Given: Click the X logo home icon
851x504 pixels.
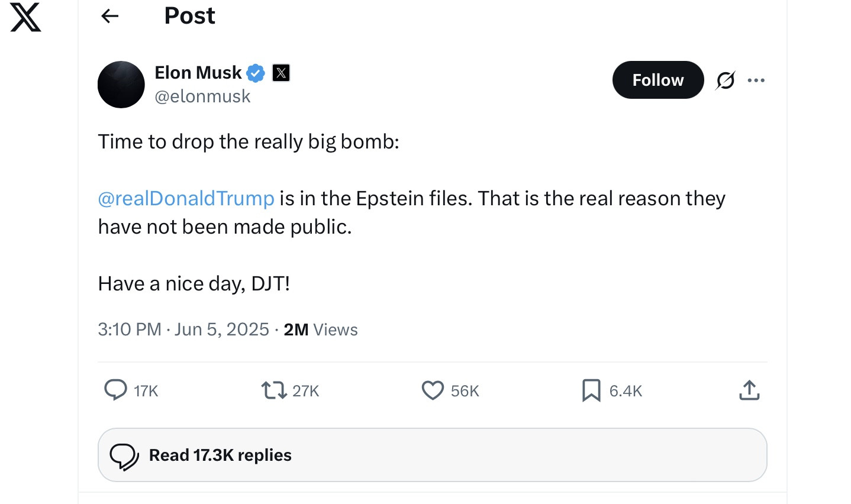Looking at the screenshot, I should (x=26, y=17).
